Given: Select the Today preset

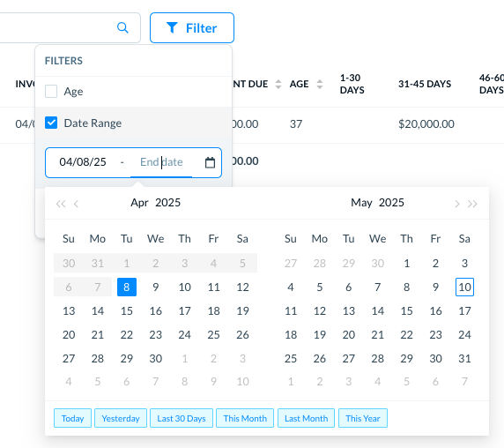Looking at the screenshot, I should (x=72, y=418).
